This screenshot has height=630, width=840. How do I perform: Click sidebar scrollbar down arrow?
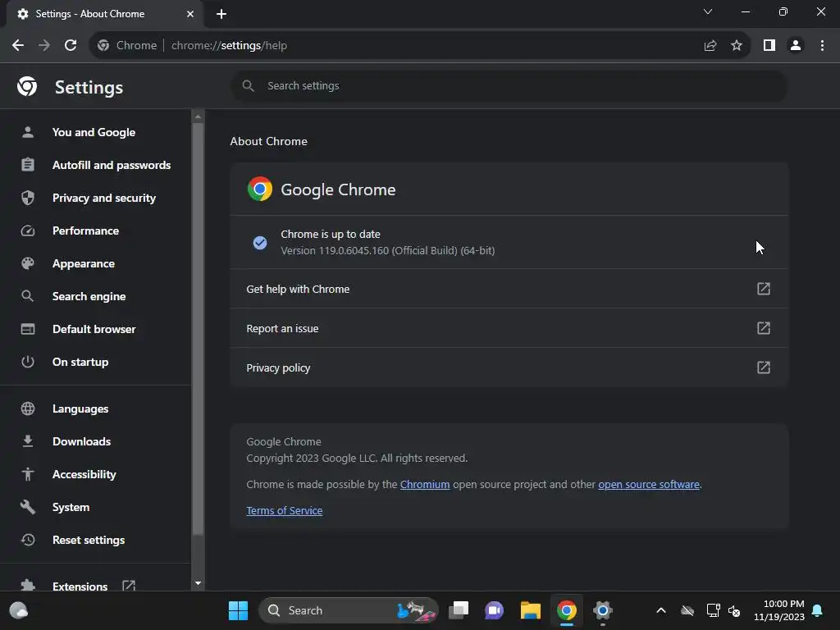click(x=198, y=583)
